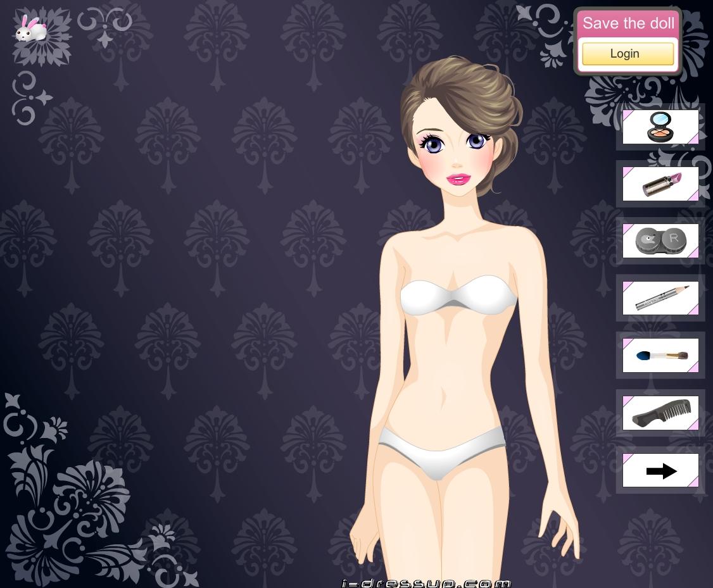Click the white bunny icon
713x588 pixels.
point(30,28)
